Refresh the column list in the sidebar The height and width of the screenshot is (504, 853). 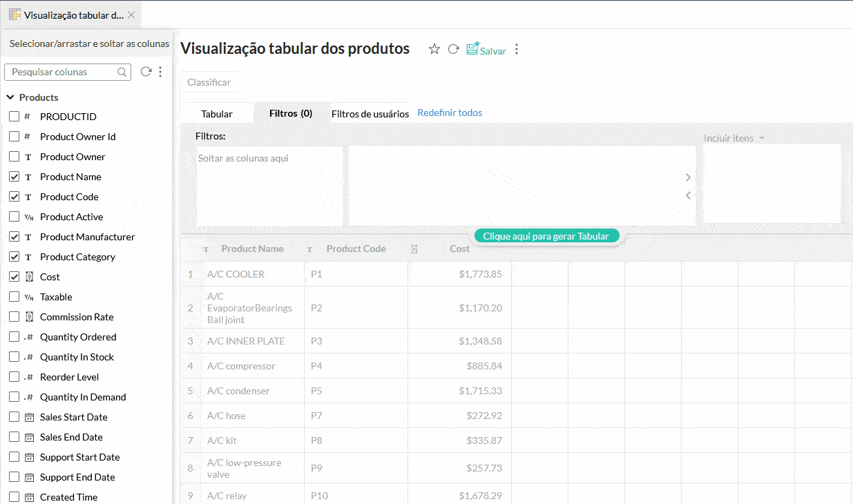click(146, 72)
